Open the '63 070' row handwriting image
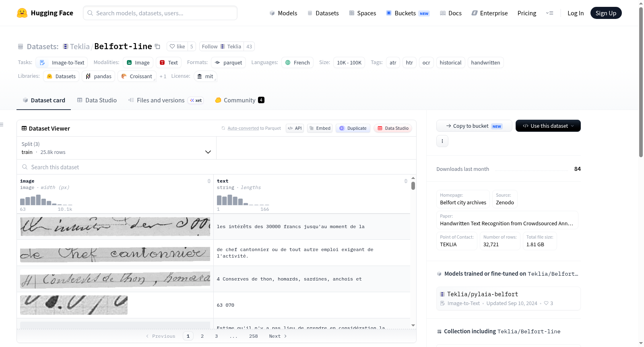 pos(74,305)
